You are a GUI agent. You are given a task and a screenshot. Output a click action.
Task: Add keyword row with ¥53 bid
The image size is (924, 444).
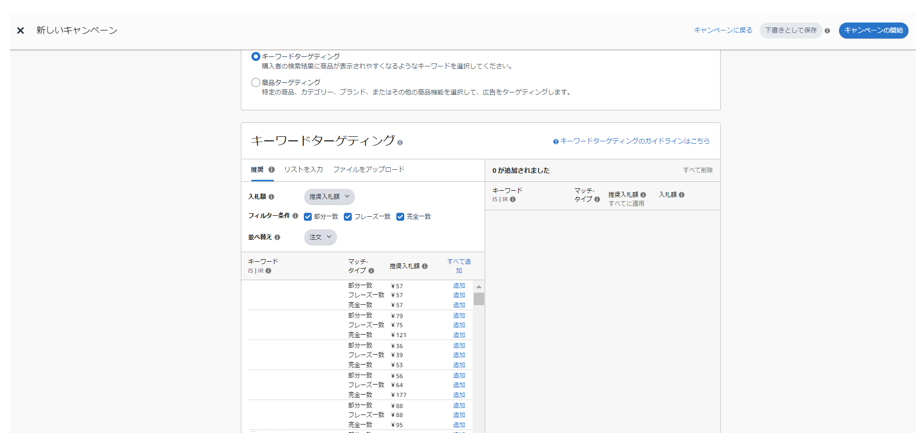click(459, 365)
